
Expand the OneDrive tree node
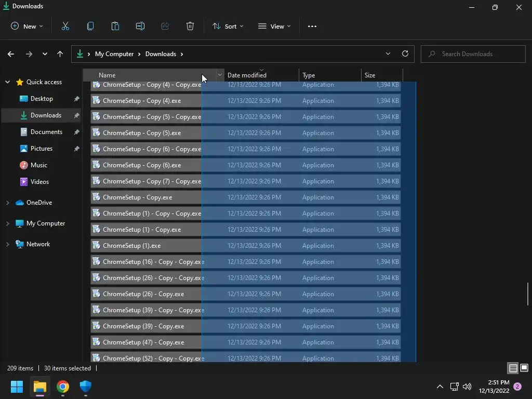click(7, 203)
